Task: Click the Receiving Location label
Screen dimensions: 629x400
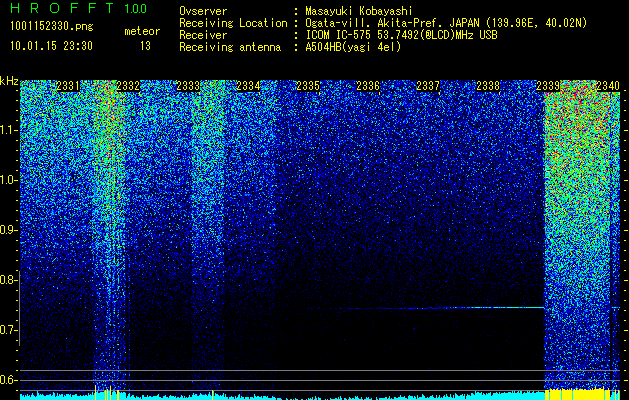Action: [x=233, y=23]
